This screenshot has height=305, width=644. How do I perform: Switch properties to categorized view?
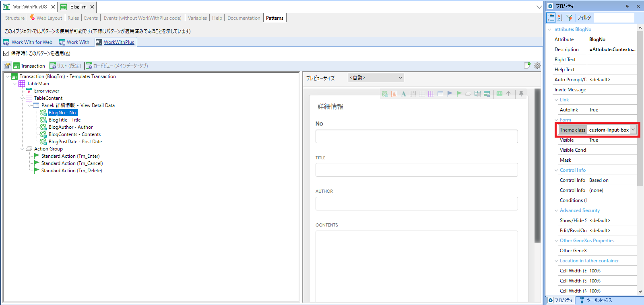coord(551,18)
